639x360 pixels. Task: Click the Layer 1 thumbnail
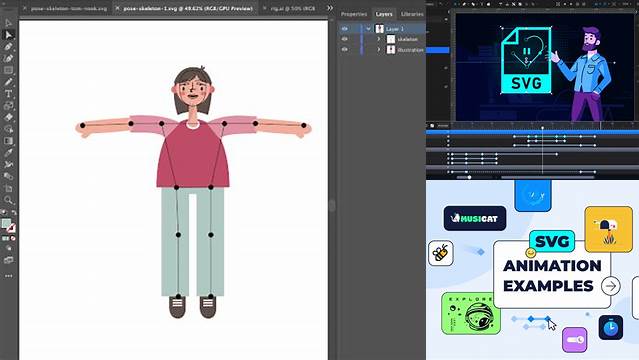(x=379, y=29)
